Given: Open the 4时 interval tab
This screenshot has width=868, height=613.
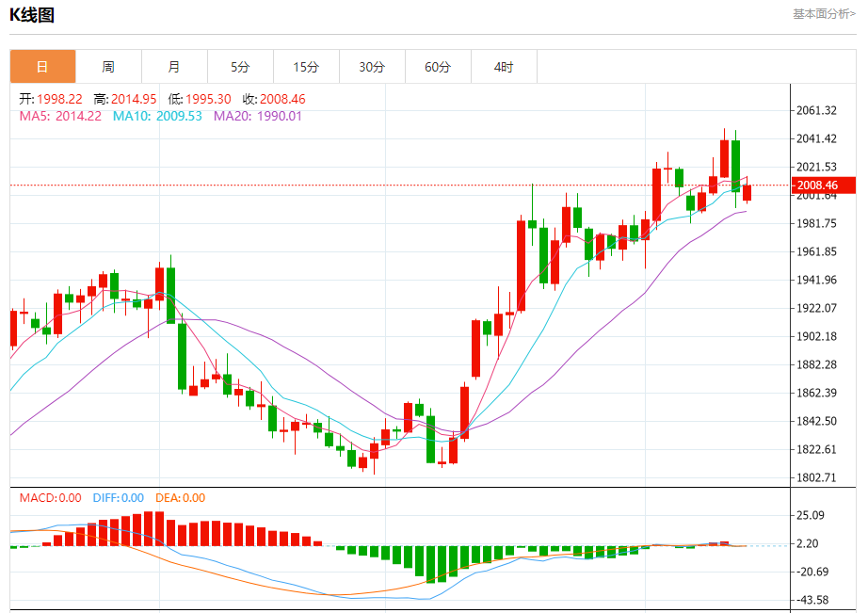Looking at the screenshot, I should 504,67.
